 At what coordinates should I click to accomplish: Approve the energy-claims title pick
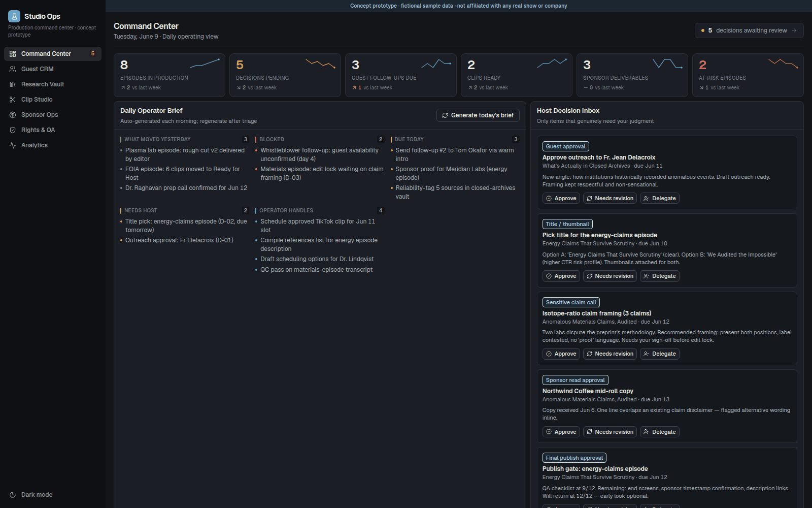pyautogui.click(x=561, y=276)
